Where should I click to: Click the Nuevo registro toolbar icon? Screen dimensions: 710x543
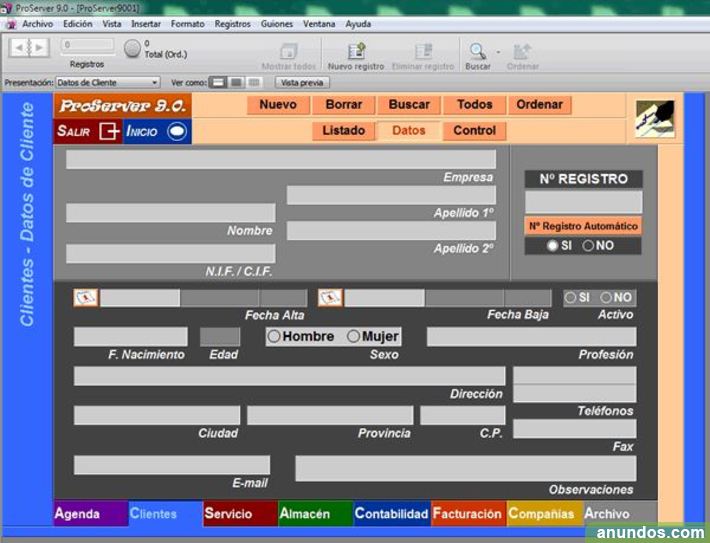tap(356, 51)
